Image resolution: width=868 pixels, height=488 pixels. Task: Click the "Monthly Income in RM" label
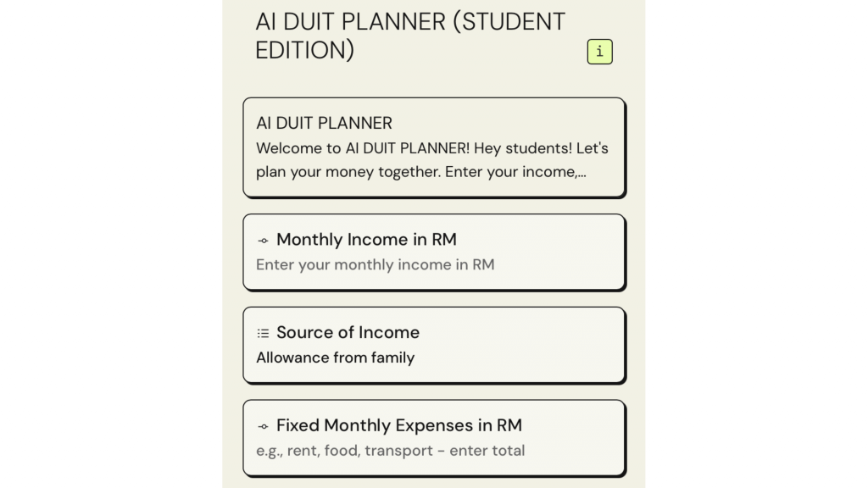point(366,240)
